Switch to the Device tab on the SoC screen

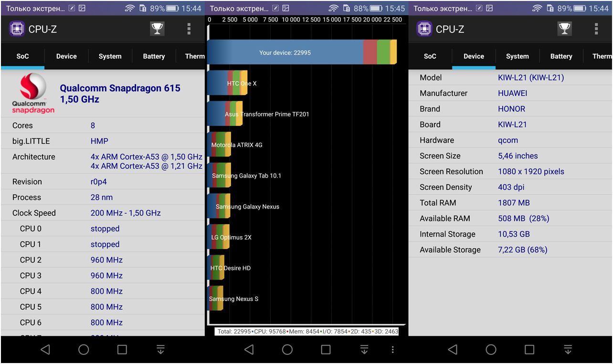tap(66, 56)
